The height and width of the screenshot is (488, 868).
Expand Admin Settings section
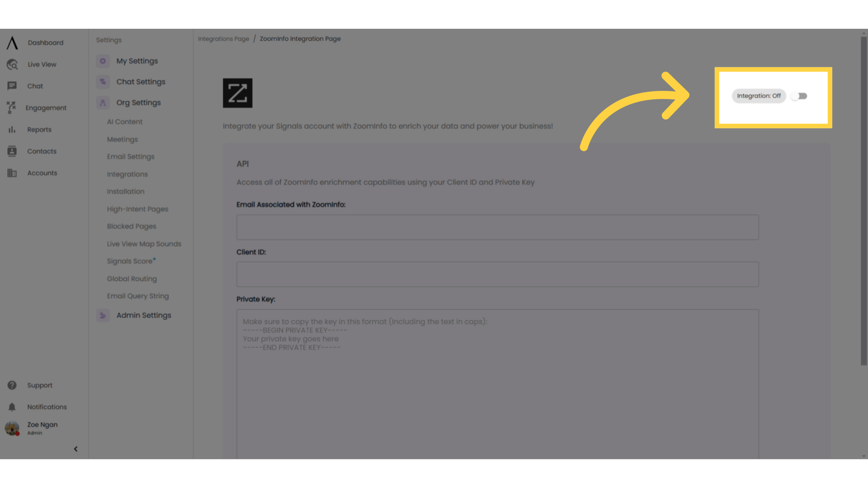click(x=143, y=314)
